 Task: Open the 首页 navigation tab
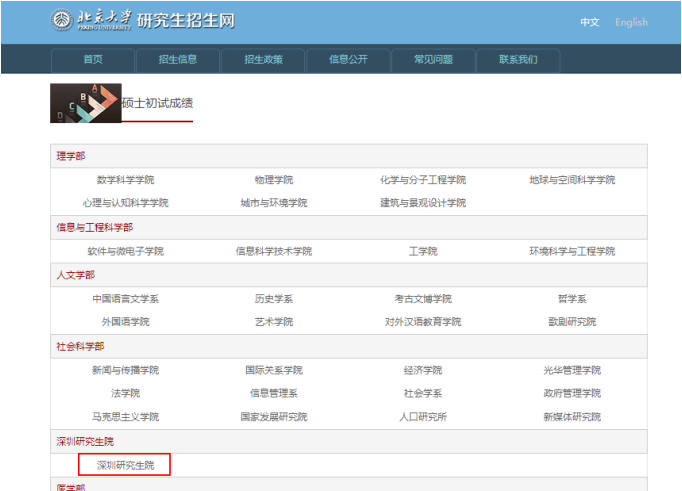[93, 60]
